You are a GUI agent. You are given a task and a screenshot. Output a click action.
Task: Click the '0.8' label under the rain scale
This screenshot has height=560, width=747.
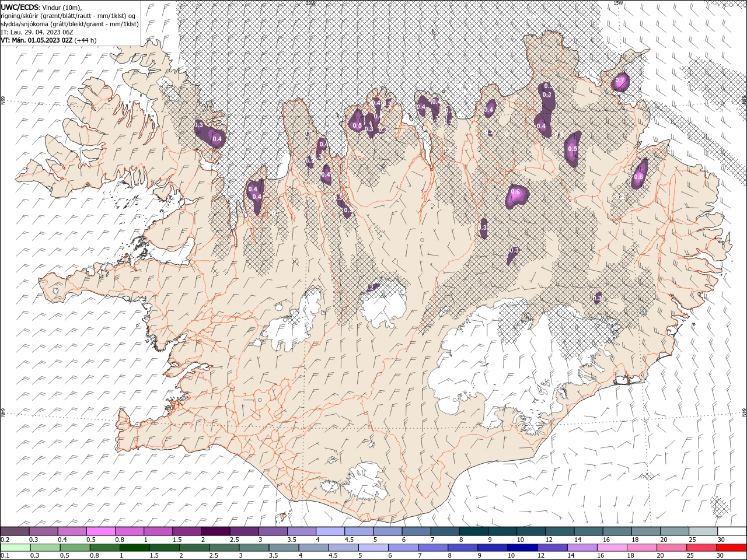[94, 555]
